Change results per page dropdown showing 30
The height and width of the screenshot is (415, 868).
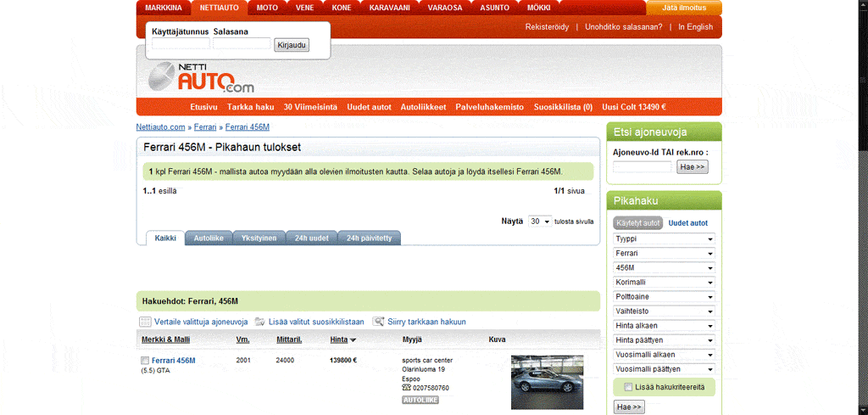(x=540, y=222)
